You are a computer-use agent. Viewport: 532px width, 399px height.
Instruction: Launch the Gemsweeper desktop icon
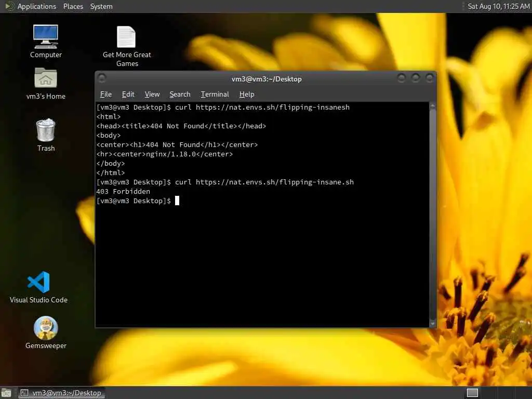(46, 332)
